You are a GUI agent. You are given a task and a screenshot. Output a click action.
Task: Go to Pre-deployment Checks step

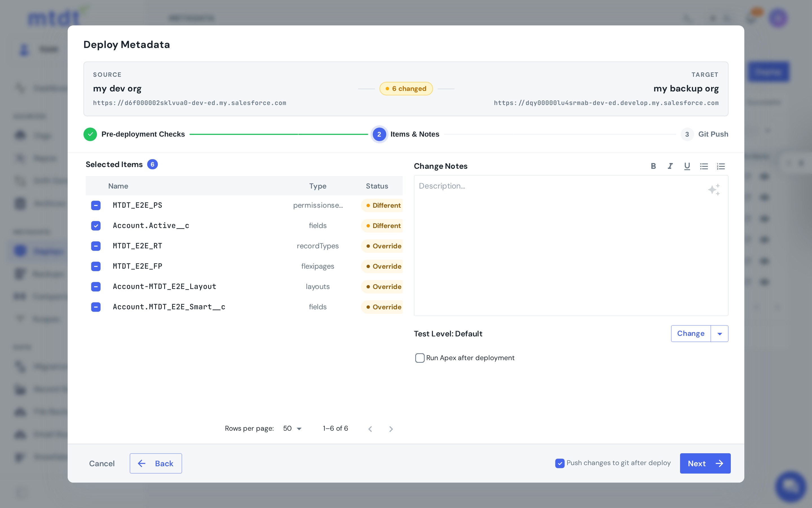(x=134, y=134)
